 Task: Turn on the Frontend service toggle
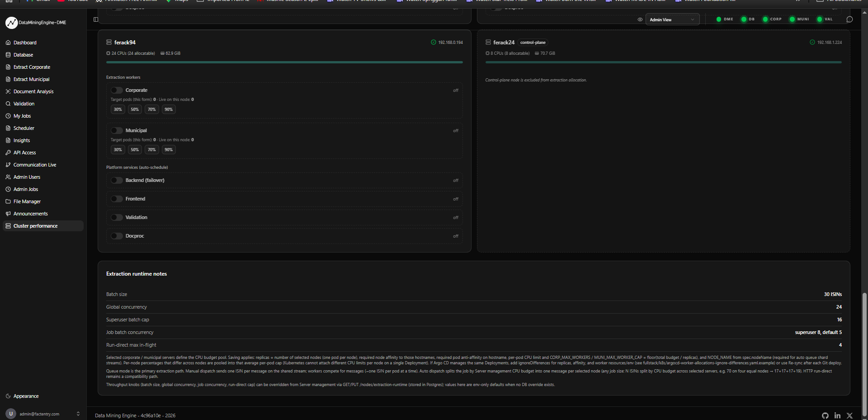117,199
